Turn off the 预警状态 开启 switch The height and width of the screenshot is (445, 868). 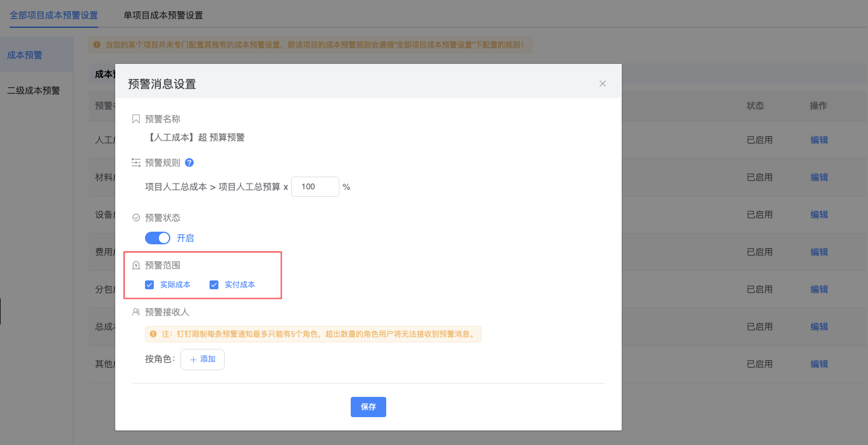[x=158, y=238]
